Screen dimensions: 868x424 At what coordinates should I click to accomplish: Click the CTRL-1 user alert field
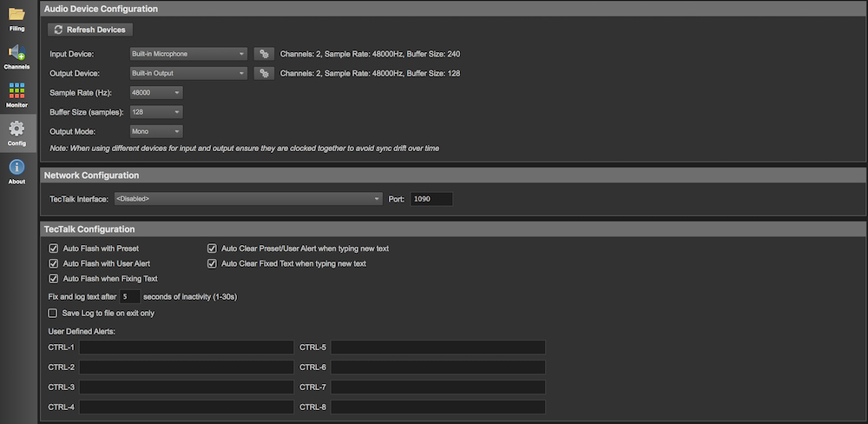[187, 348]
